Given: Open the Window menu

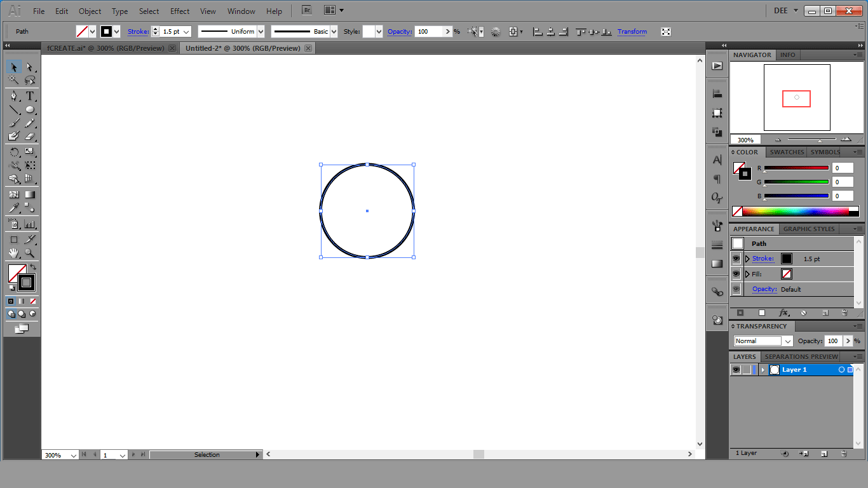Looking at the screenshot, I should click(x=241, y=11).
